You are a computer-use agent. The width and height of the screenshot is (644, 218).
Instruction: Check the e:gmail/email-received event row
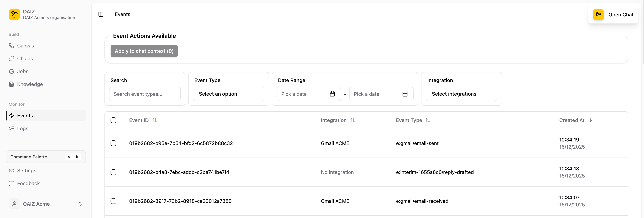pyautogui.click(x=114, y=201)
